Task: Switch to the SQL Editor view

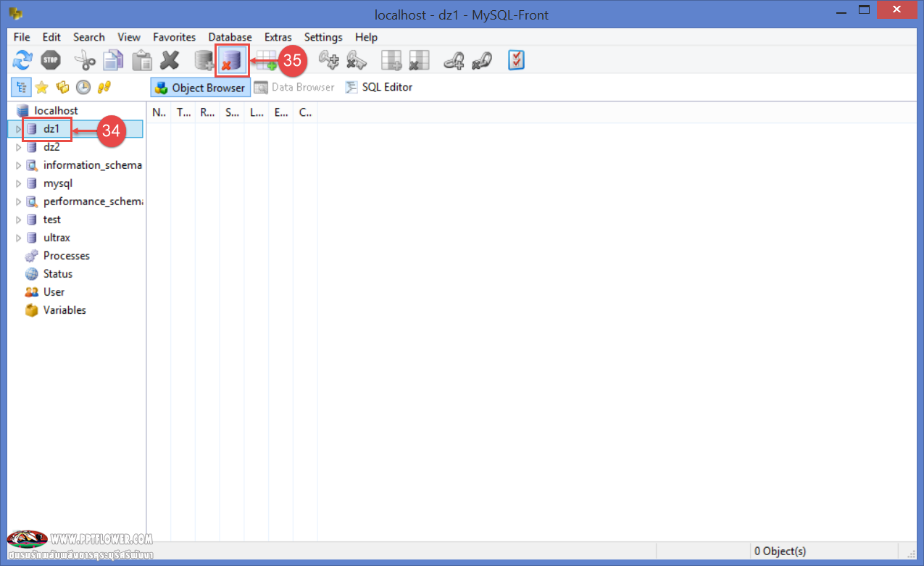Action: pyautogui.click(x=379, y=88)
